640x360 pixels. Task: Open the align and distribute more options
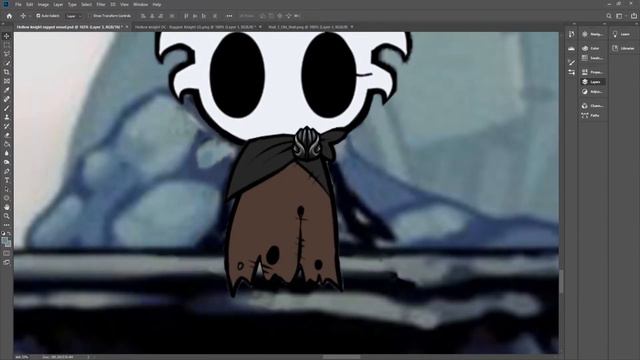coord(229,16)
